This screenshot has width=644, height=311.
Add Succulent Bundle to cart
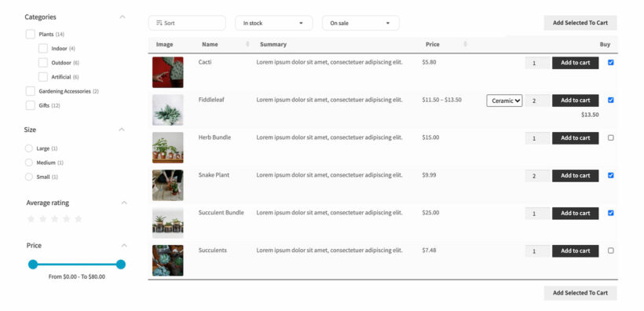click(576, 213)
